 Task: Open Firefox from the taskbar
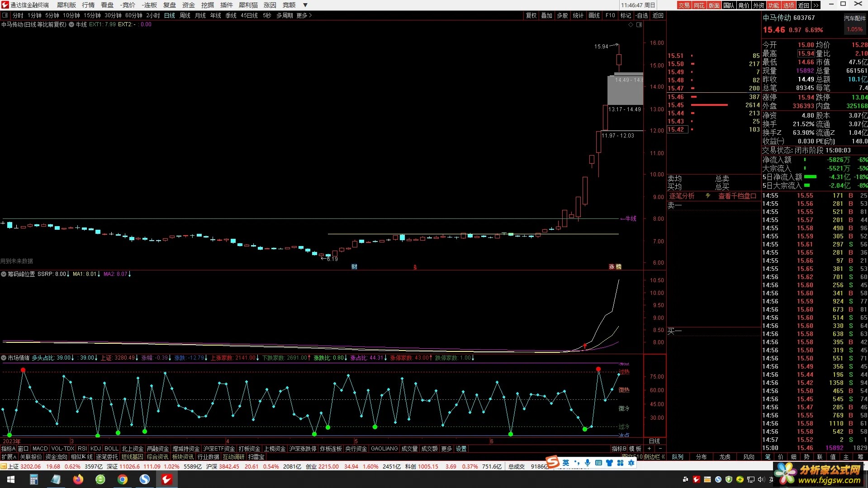[x=78, y=479]
